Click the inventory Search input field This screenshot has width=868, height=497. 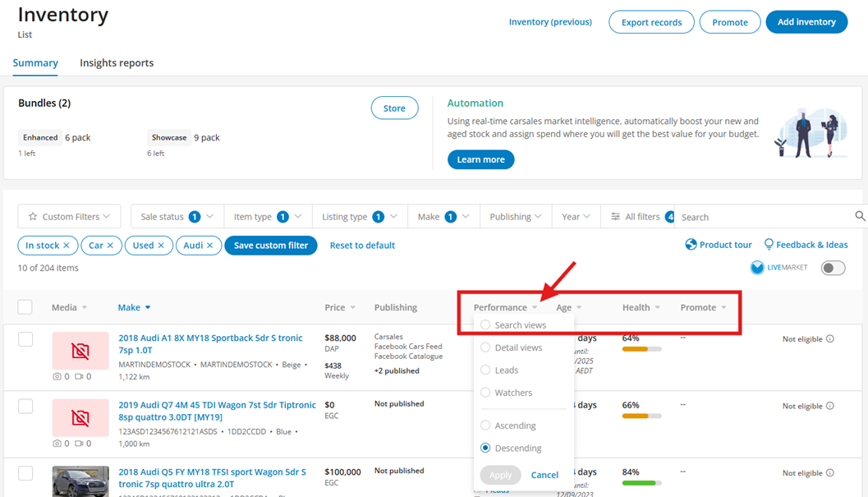coord(764,217)
